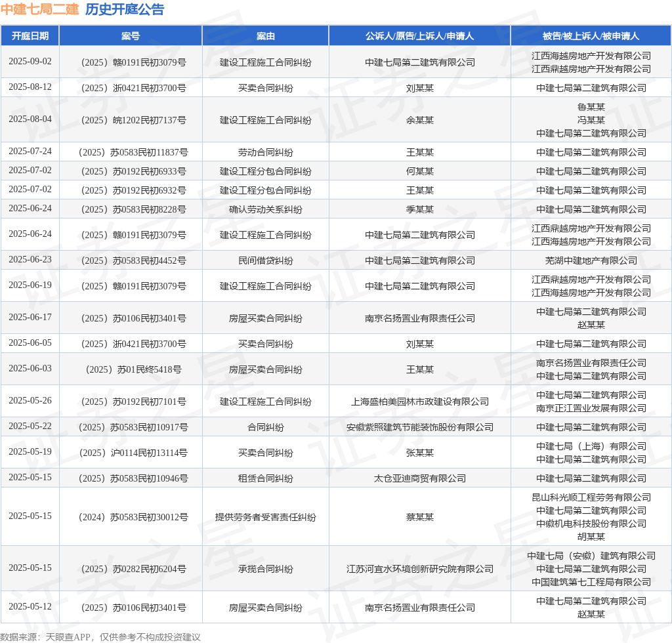Click plaintiff 季某某
Screen dimensions: 672x643
tap(420, 209)
